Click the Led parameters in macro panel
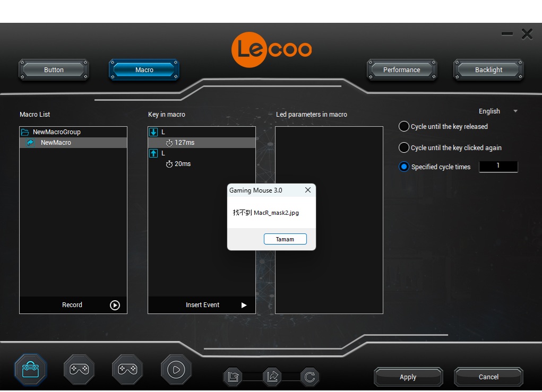This screenshot has width=542, height=392. pos(329,220)
